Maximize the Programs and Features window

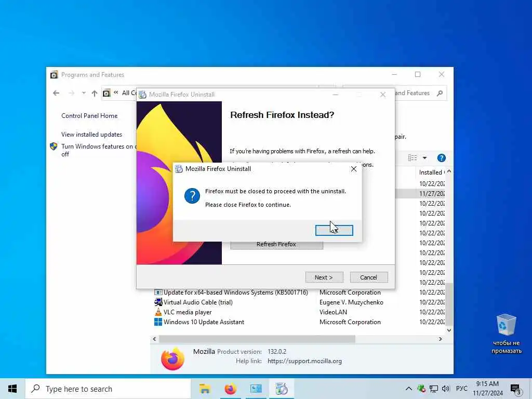418,74
